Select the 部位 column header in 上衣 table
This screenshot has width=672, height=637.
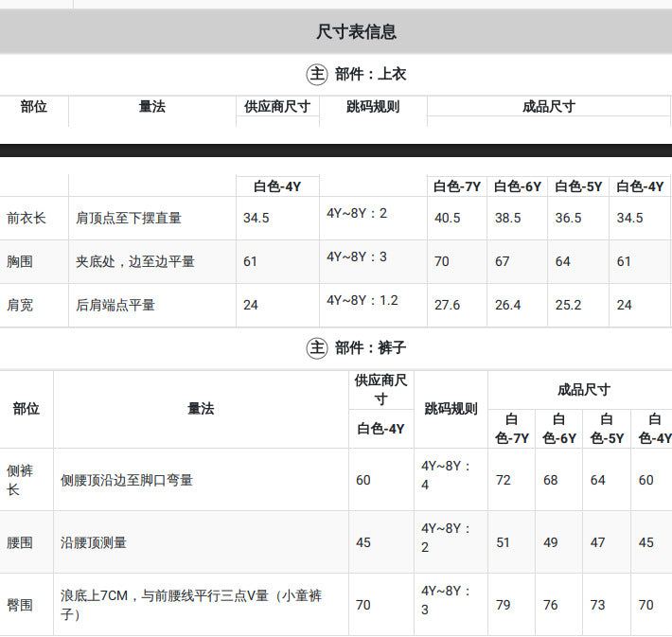33,106
